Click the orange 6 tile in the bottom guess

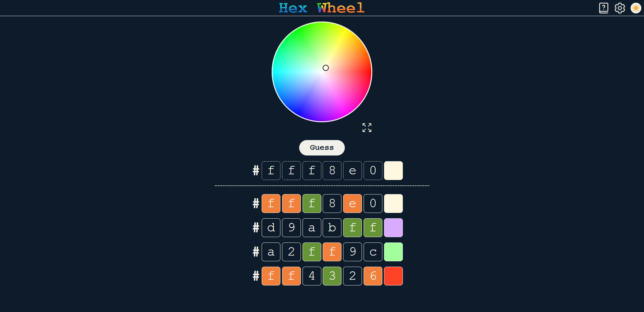point(373,276)
